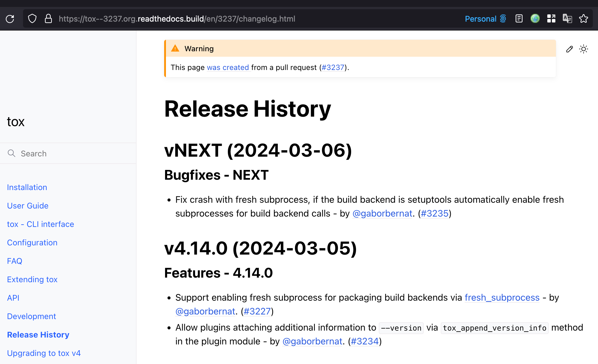Screen dimensions: 598x364
Task: Open the FAQ sidebar page
Action: pos(15,261)
